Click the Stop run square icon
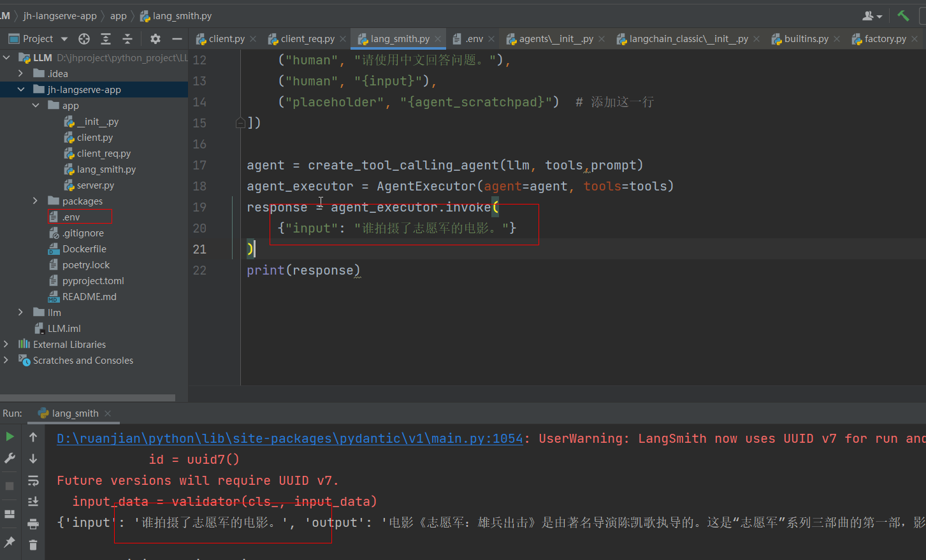Image resolution: width=926 pixels, height=560 pixels. pos(10,485)
